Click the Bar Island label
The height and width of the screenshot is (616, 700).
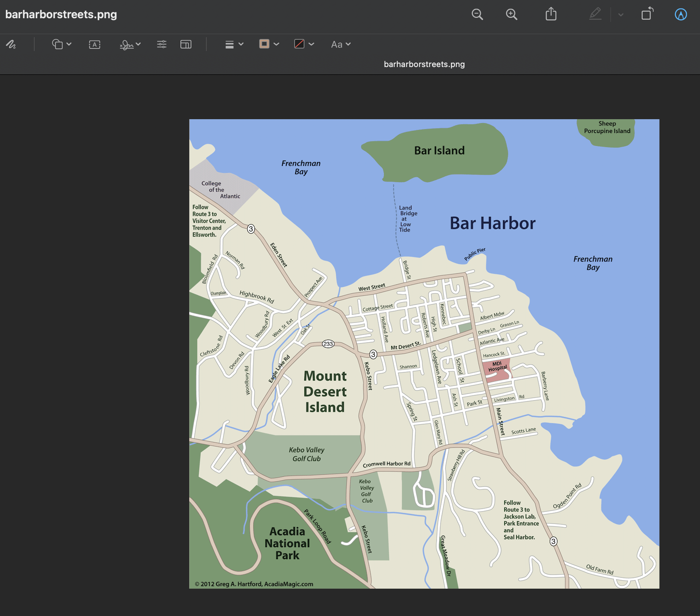coord(439,150)
